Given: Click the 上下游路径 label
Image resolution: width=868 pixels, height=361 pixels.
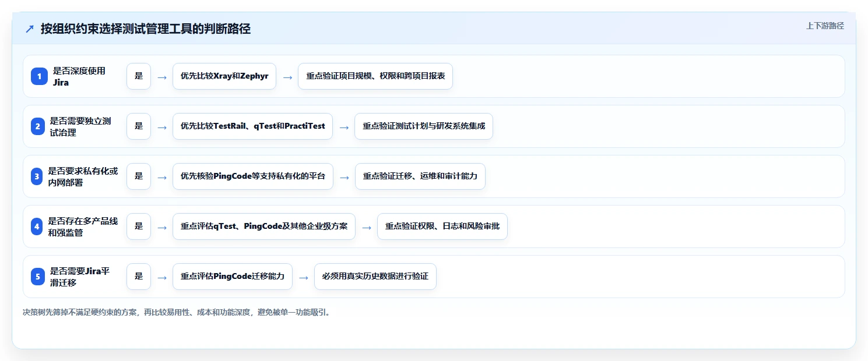Looking at the screenshot, I should (x=825, y=26).
